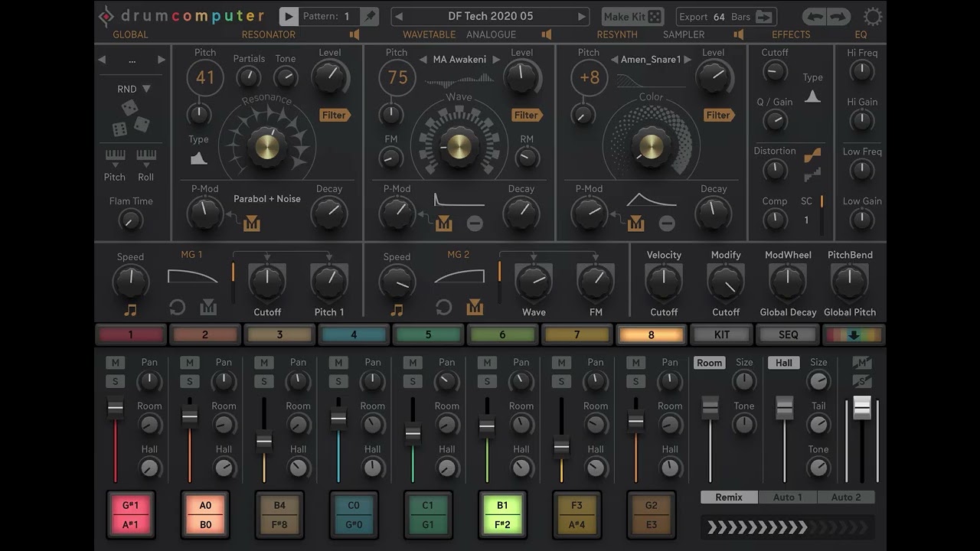Toggle the Wavetable Filter button
980x551 pixels.
(x=527, y=115)
